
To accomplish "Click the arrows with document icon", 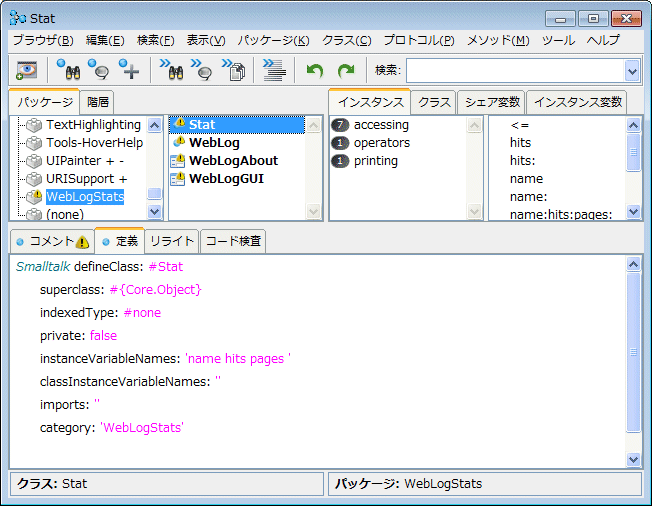I will point(234,70).
